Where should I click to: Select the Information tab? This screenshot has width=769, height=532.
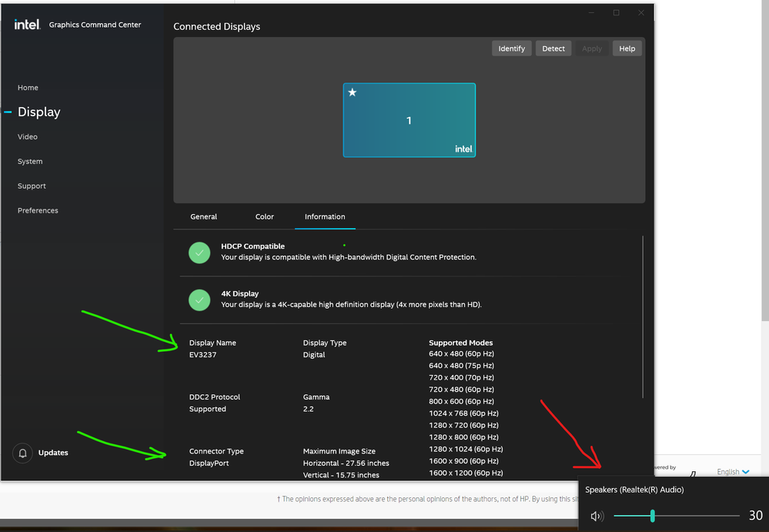click(325, 216)
